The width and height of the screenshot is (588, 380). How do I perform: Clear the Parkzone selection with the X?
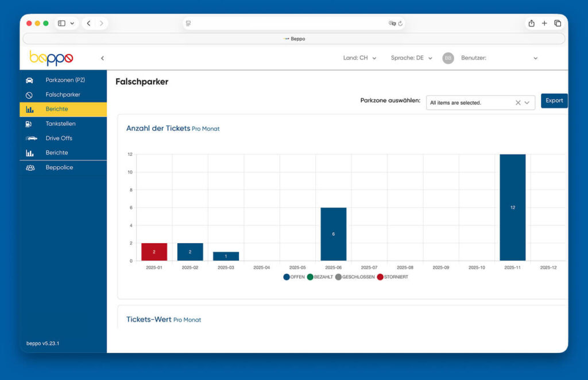517,103
